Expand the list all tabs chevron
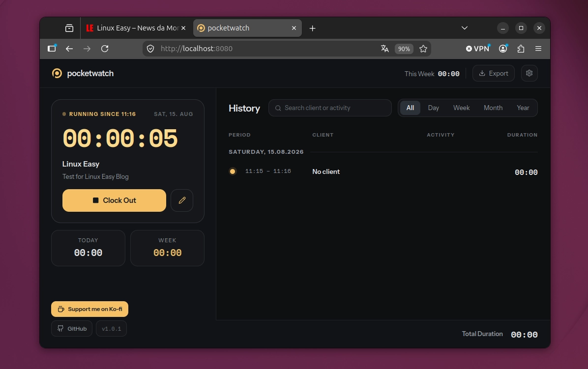The width and height of the screenshot is (588, 369). pyautogui.click(x=464, y=28)
